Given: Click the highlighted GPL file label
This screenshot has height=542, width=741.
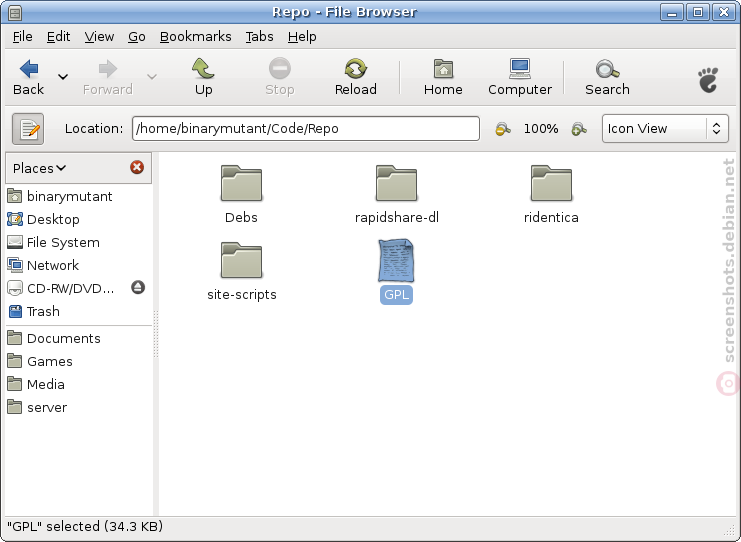Looking at the screenshot, I should [x=396, y=295].
